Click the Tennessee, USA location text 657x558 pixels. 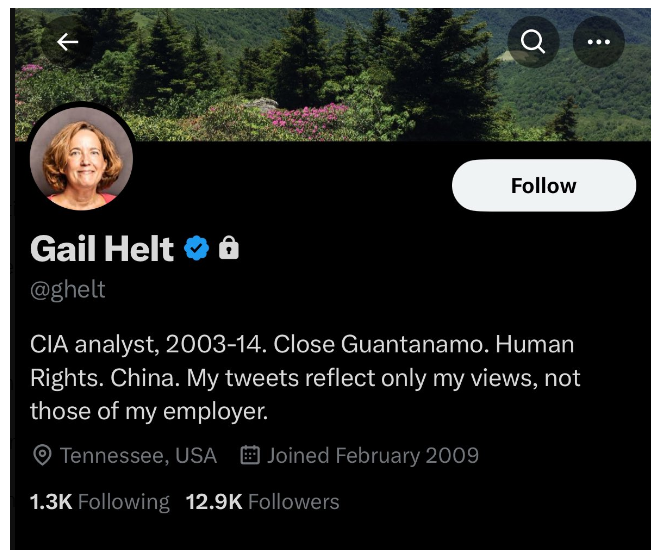(x=138, y=456)
